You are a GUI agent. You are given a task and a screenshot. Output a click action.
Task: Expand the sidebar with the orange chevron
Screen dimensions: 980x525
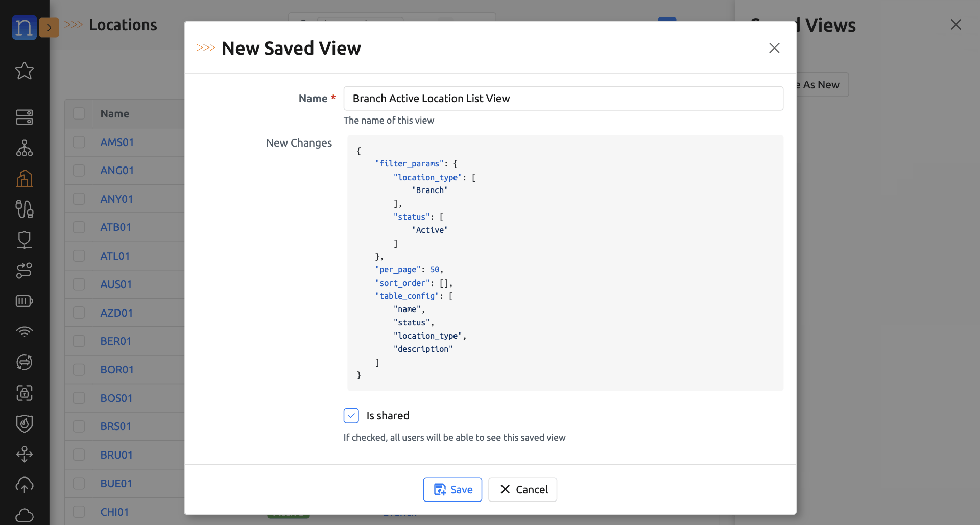coord(49,28)
